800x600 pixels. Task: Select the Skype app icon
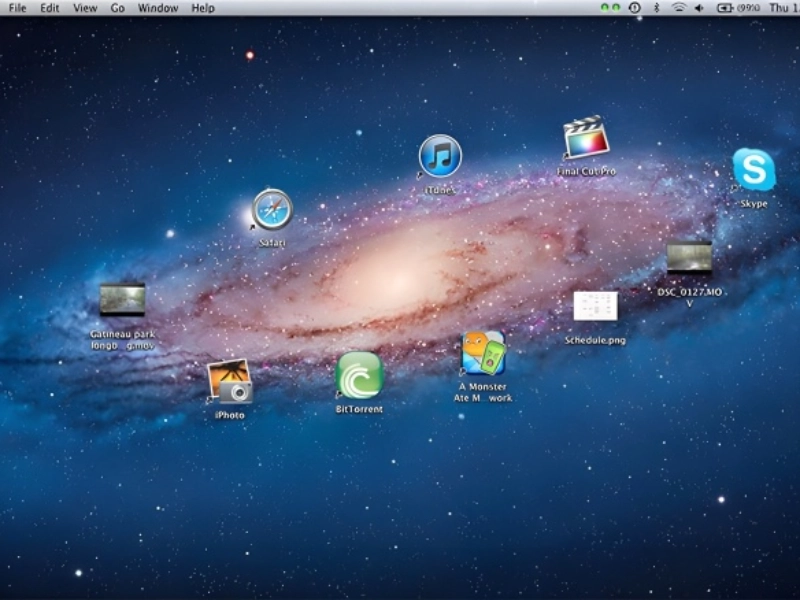(753, 170)
